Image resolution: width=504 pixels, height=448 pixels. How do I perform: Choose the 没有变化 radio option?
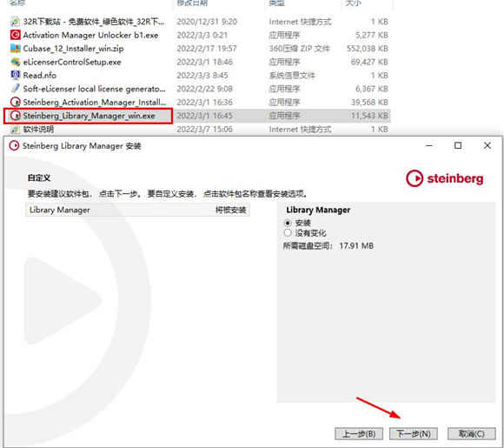pyautogui.click(x=288, y=232)
